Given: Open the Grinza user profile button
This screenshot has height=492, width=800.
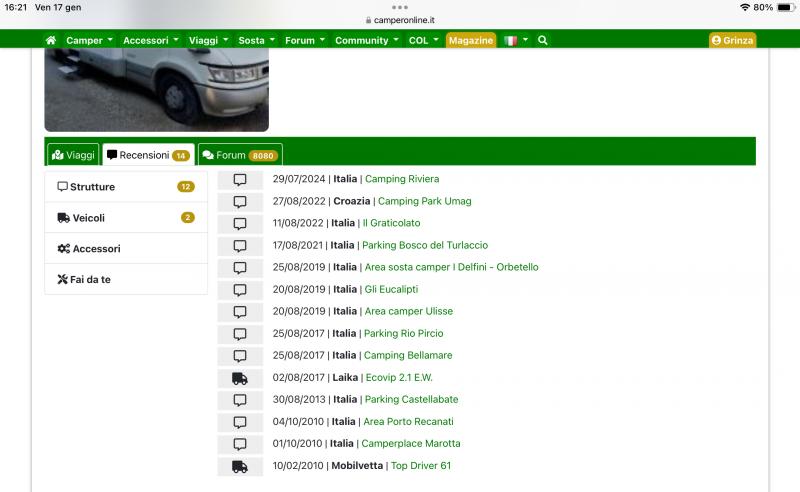Looking at the screenshot, I should (732, 40).
